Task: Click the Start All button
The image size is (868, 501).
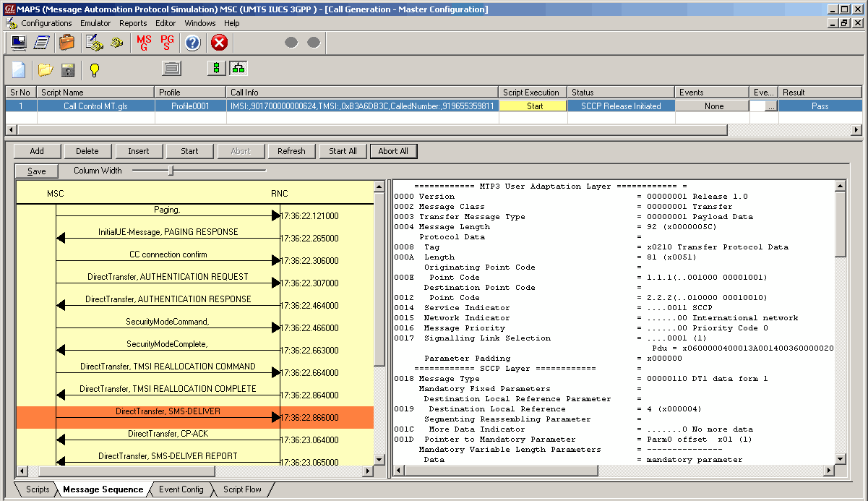Action: tap(343, 151)
